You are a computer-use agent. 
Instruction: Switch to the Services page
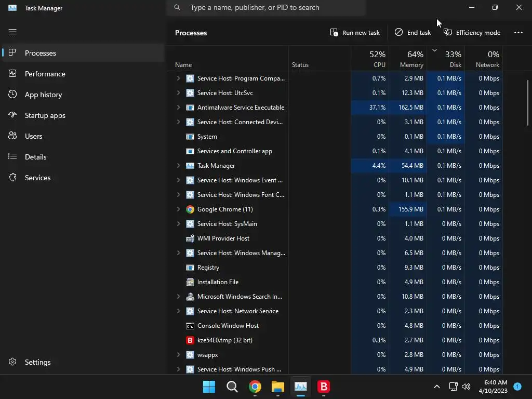pyautogui.click(x=83, y=178)
